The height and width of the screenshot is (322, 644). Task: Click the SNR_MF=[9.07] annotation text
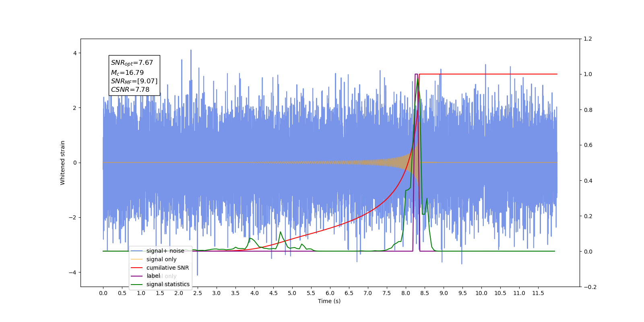click(x=134, y=81)
